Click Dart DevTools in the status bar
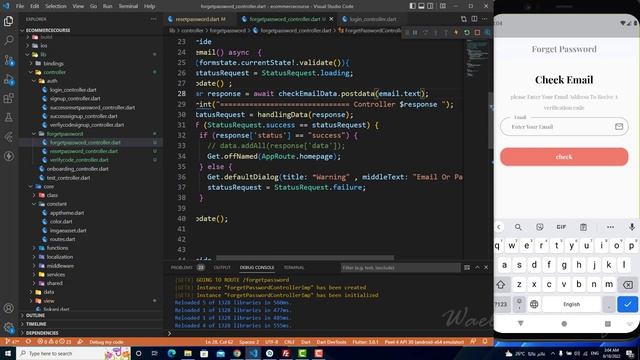Image resolution: width=640 pixels, height=360 pixels. (x=331, y=342)
